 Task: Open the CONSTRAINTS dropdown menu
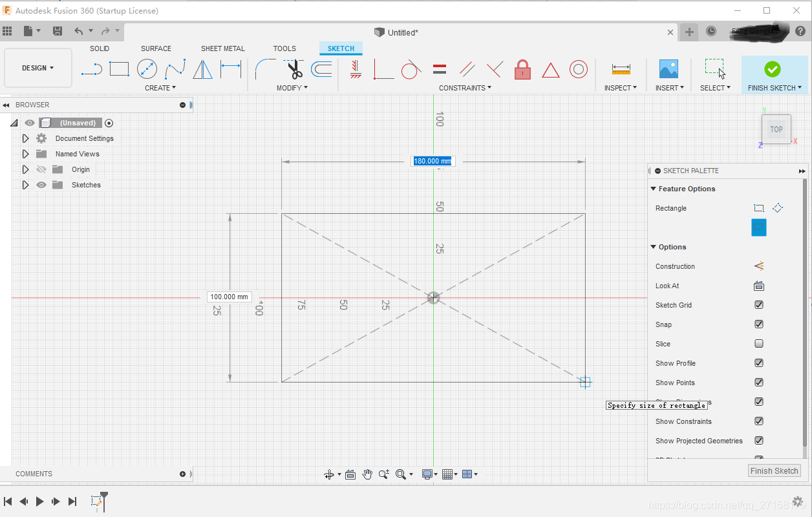click(x=465, y=88)
